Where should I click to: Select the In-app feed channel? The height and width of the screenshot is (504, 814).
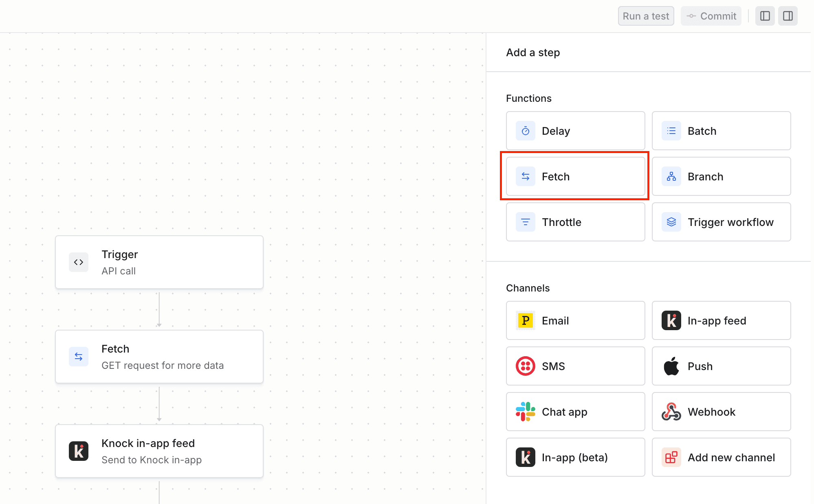point(721,320)
